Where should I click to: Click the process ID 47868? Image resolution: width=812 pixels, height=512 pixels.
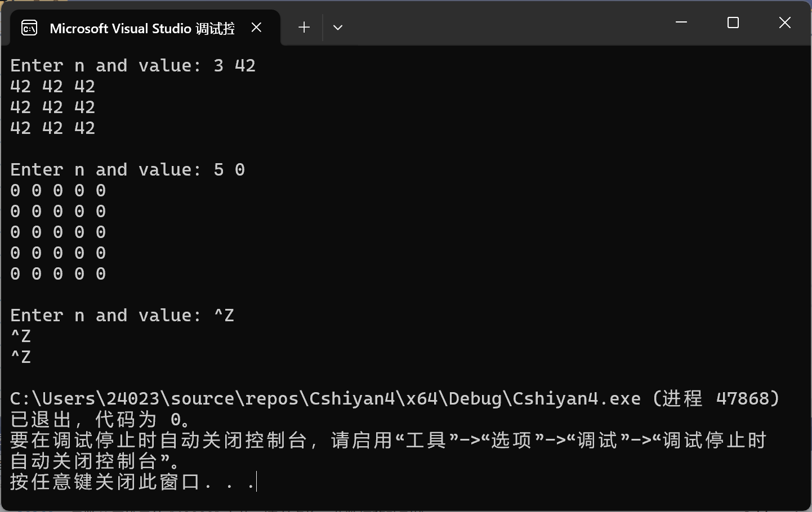click(742, 399)
